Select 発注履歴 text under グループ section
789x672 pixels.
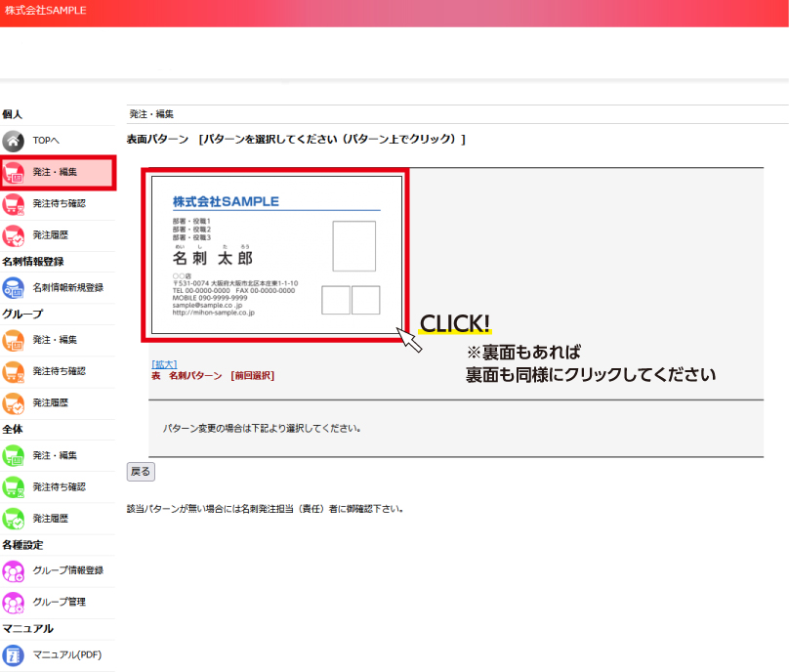click(x=51, y=402)
